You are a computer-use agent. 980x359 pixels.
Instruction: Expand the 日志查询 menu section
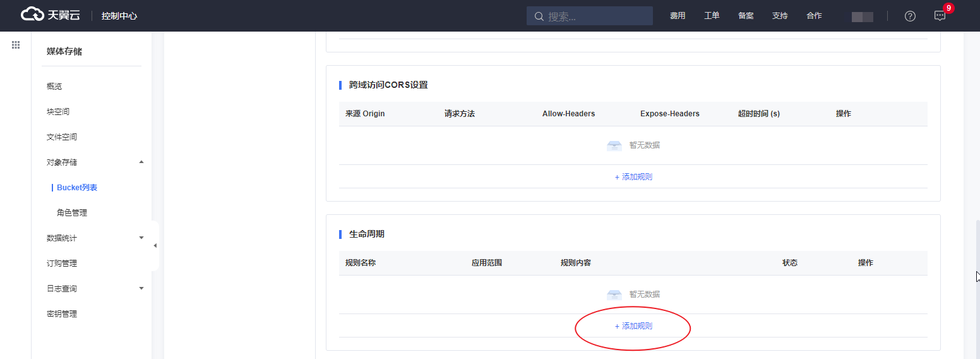click(x=141, y=289)
